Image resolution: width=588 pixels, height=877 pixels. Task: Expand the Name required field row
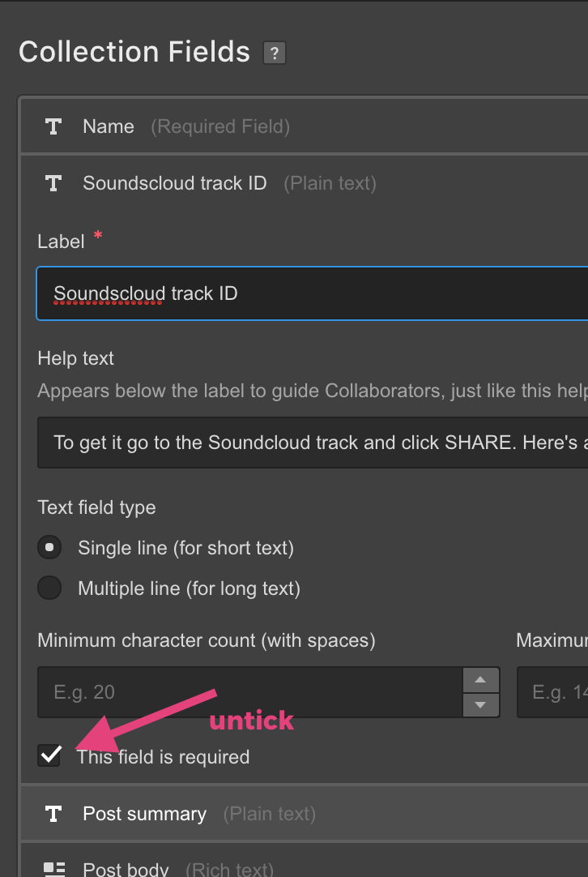click(305, 126)
